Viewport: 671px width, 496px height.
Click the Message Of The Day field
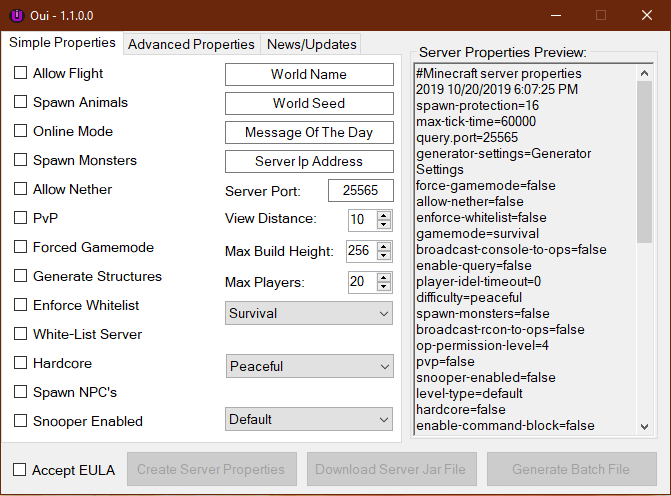309,133
